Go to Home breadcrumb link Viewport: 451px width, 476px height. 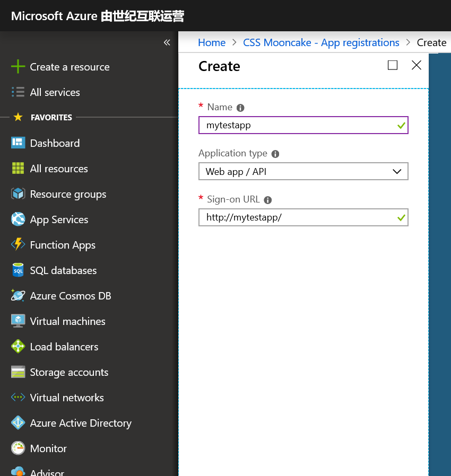click(212, 42)
